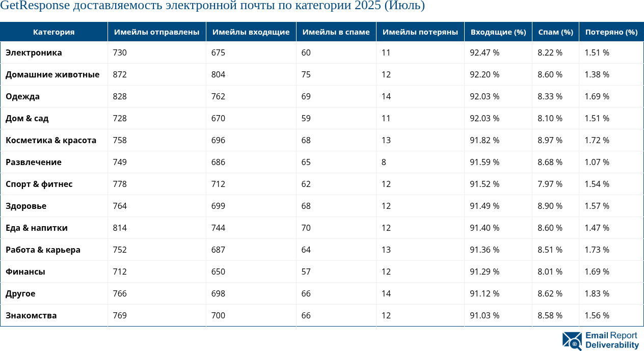Image resolution: width=644 pixels, height=351 pixels.
Task: Click inbox value '699' in Здоровье row
Action: tap(218, 206)
